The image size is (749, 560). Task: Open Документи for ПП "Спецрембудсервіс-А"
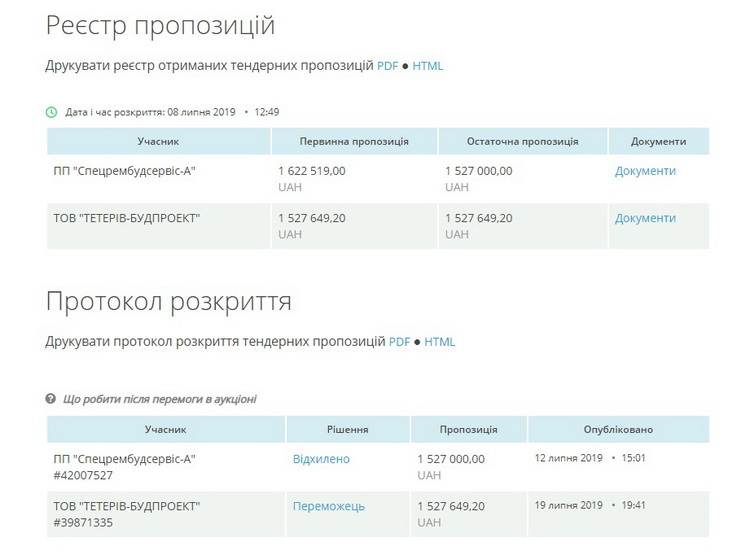tap(645, 171)
